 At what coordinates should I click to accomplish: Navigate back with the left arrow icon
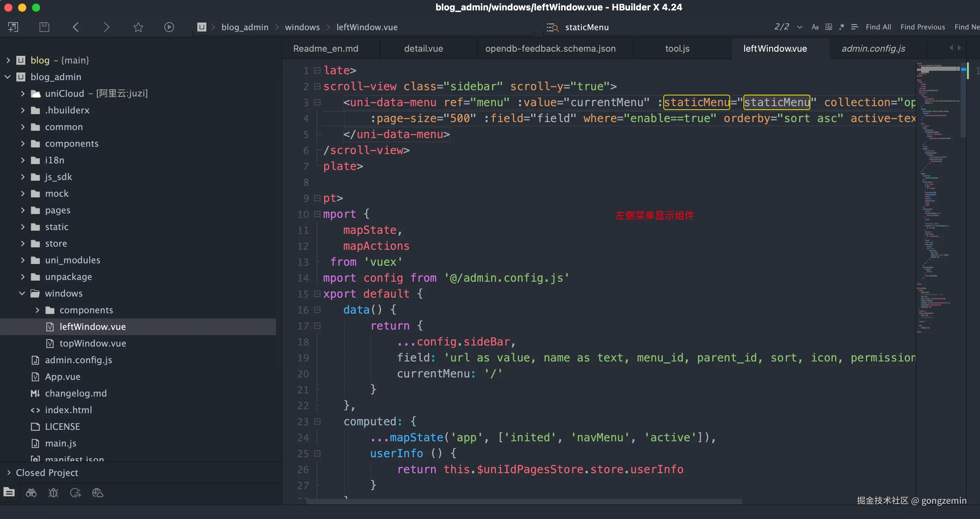(76, 27)
